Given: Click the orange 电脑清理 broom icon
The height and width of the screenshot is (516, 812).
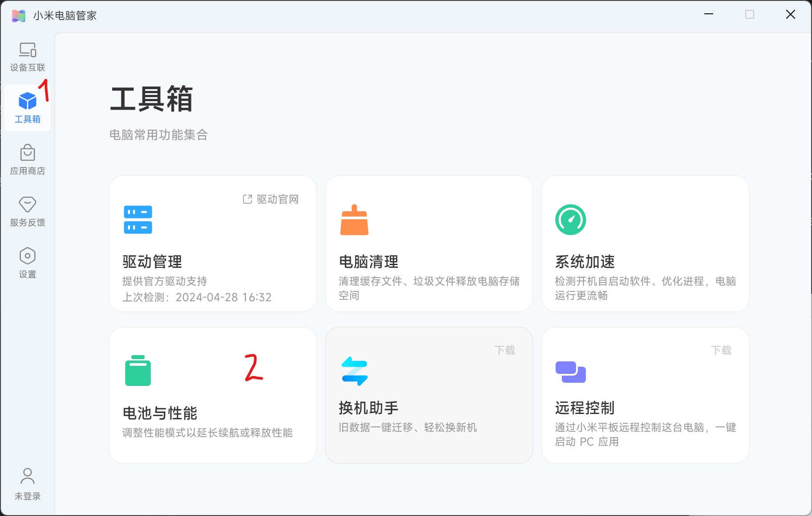Looking at the screenshot, I should point(354,220).
